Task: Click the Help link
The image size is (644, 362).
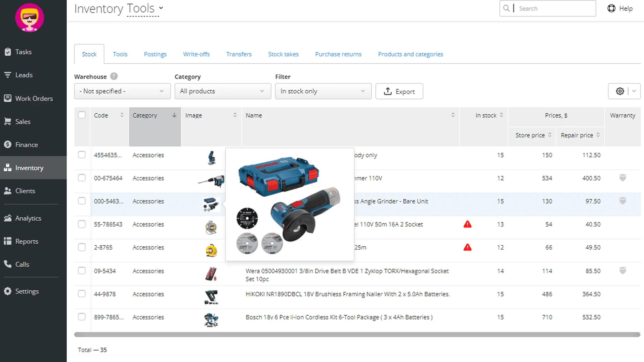Action: (626, 8)
